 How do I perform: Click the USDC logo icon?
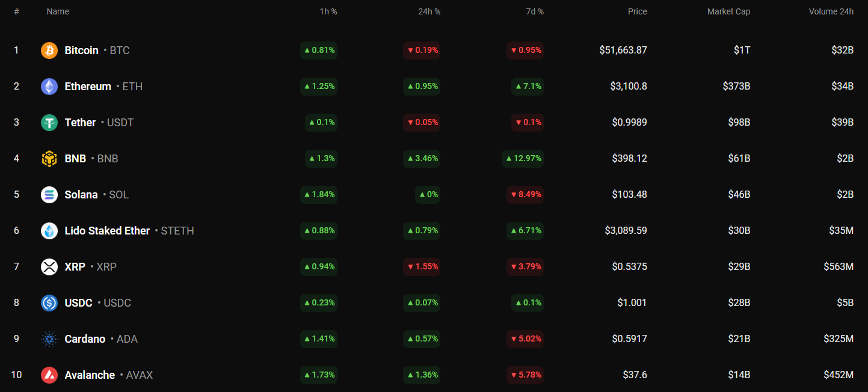coord(49,303)
